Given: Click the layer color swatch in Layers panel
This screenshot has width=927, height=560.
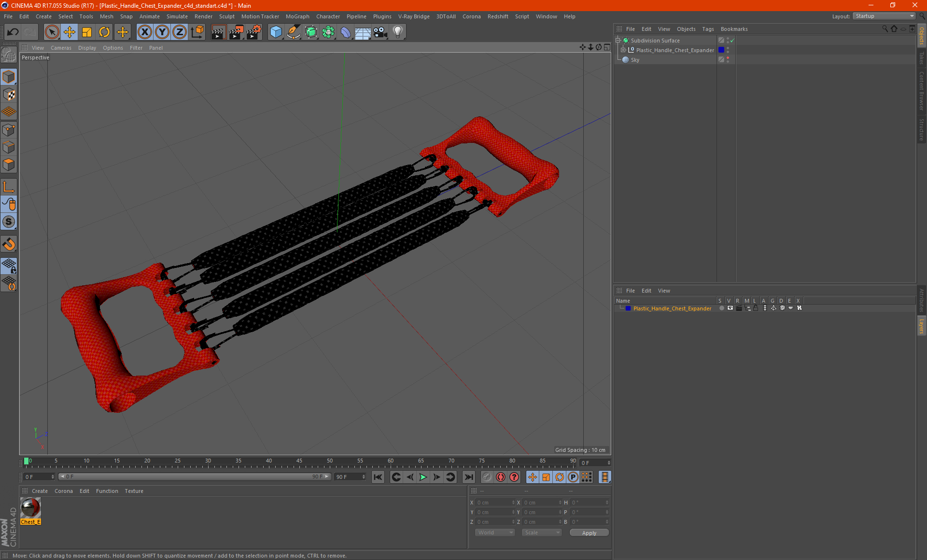Looking at the screenshot, I should click(628, 308).
